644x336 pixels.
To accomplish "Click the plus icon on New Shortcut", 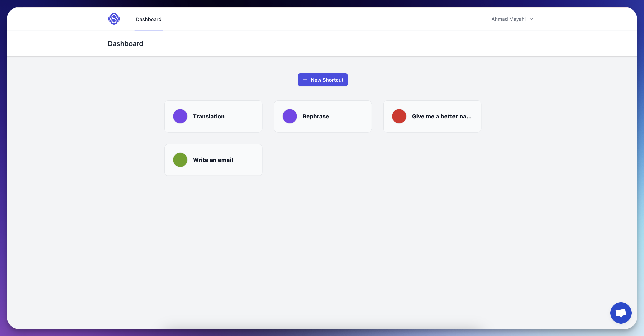I will (305, 80).
